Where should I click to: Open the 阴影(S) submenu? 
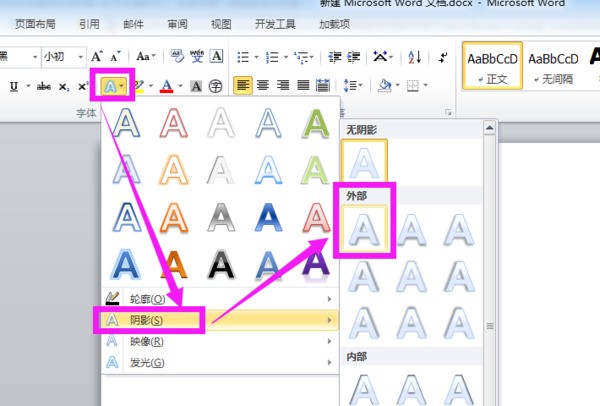[x=220, y=320]
